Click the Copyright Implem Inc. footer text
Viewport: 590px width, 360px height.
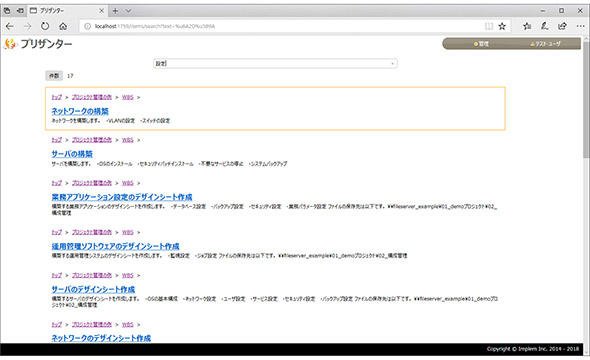[532, 349]
